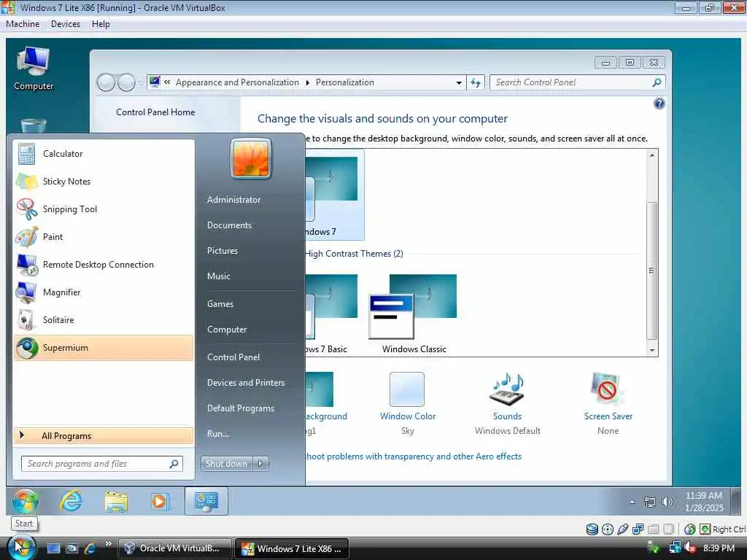747x560 pixels.
Task: Open the VirtualBox Devices menu
Action: 65,24
